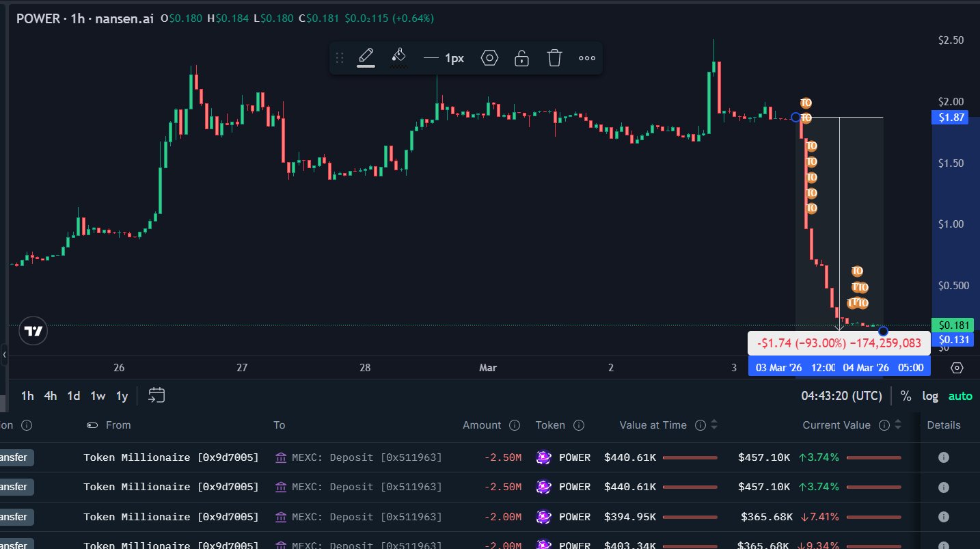The image size is (980, 549).
Task: Toggle the auto scale button
Action: pyautogui.click(x=960, y=396)
